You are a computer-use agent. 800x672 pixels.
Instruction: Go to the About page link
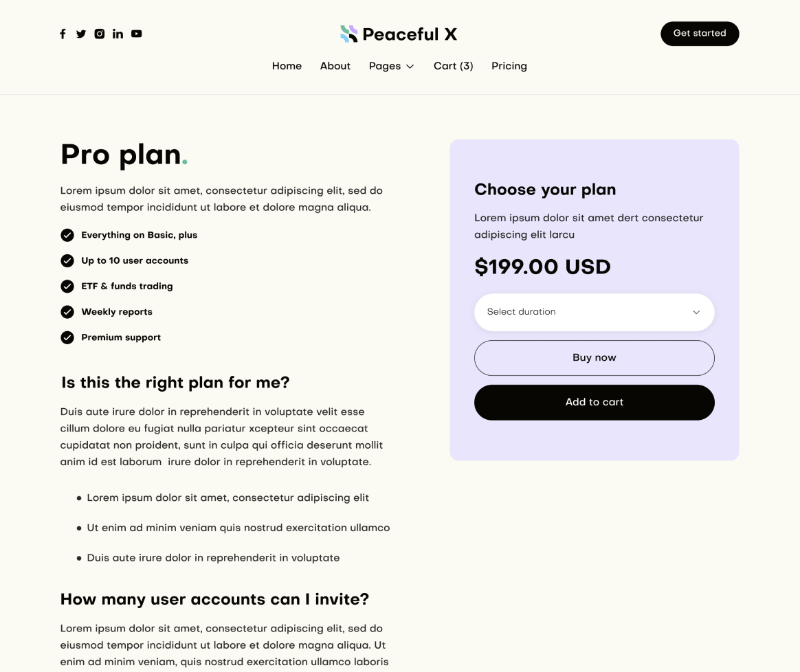(335, 66)
